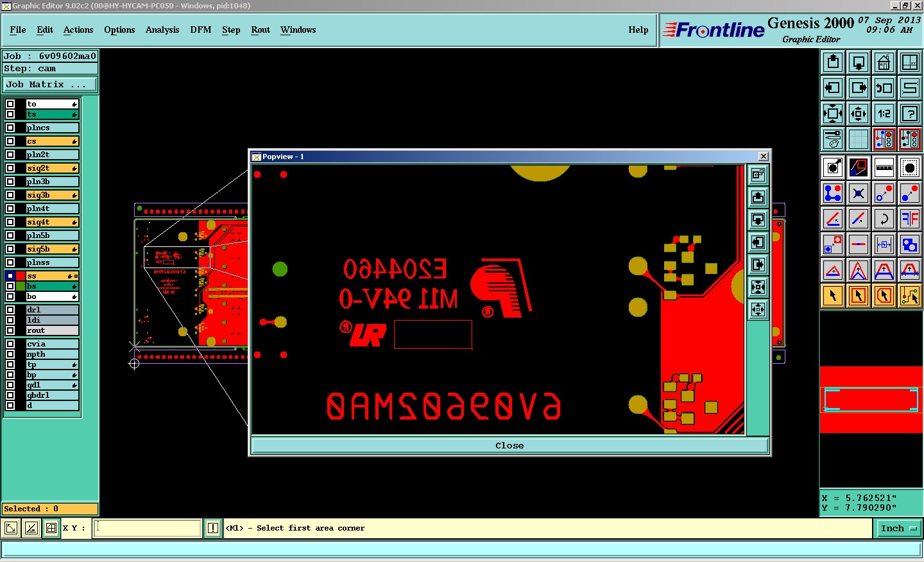Click the Popview zoom in icon
This screenshot has width=924, height=562.
pos(758,287)
